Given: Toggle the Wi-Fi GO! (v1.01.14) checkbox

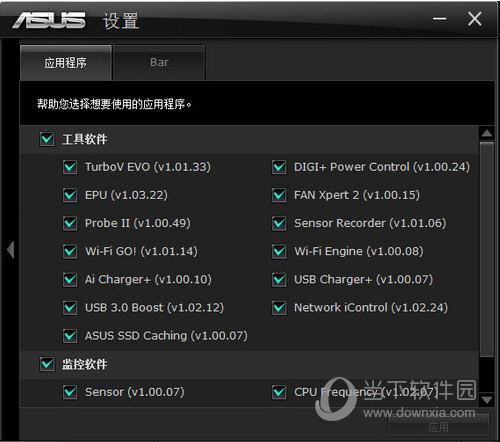Looking at the screenshot, I should click(x=70, y=251).
